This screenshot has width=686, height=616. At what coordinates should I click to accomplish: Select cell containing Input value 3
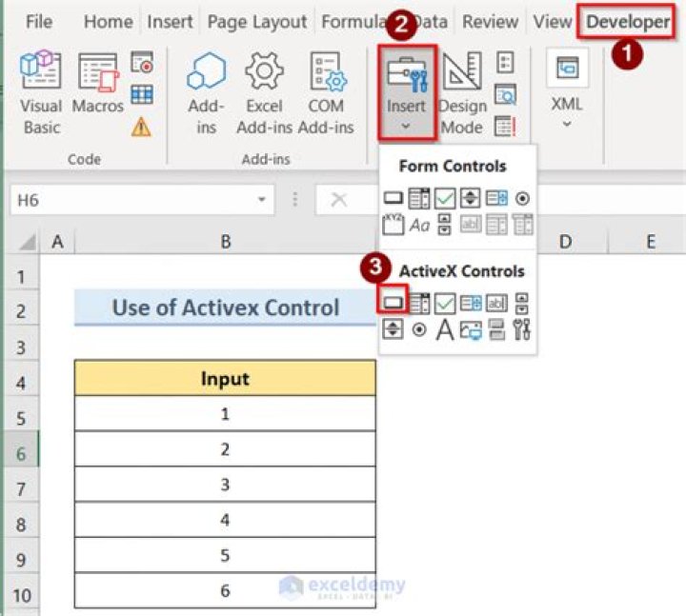225,484
